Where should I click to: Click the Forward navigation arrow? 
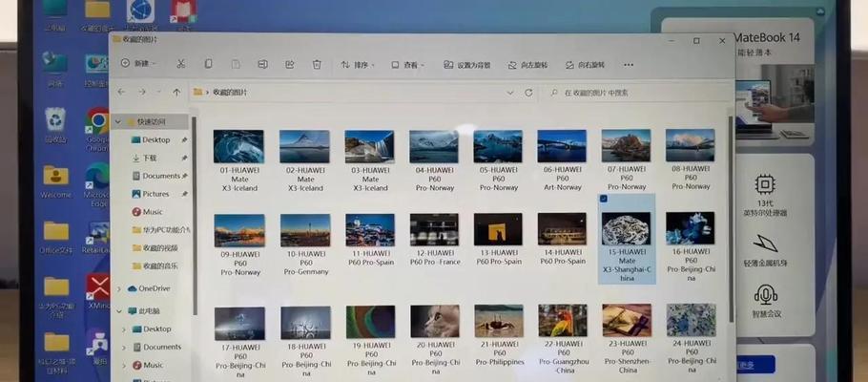click(142, 92)
